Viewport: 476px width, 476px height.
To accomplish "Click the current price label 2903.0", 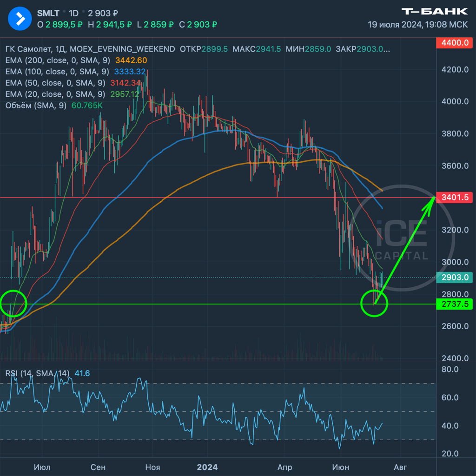I will tap(455, 278).
